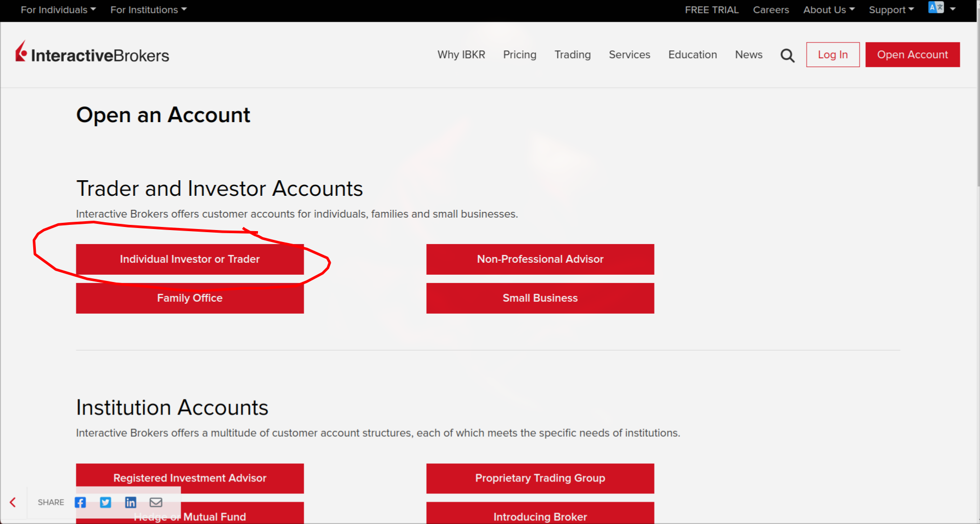This screenshot has height=524, width=980.
Task: Choose the Small Business account button
Action: click(x=540, y=298)
